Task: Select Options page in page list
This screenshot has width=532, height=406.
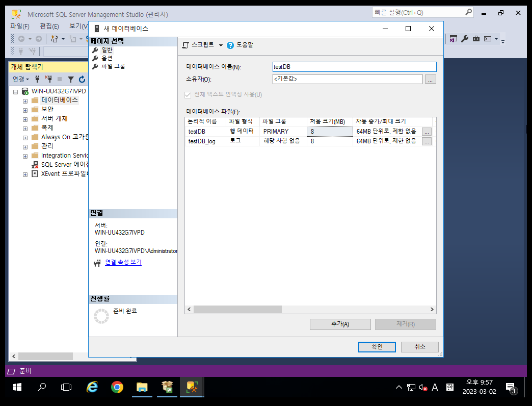Action: tap(107, 58)
